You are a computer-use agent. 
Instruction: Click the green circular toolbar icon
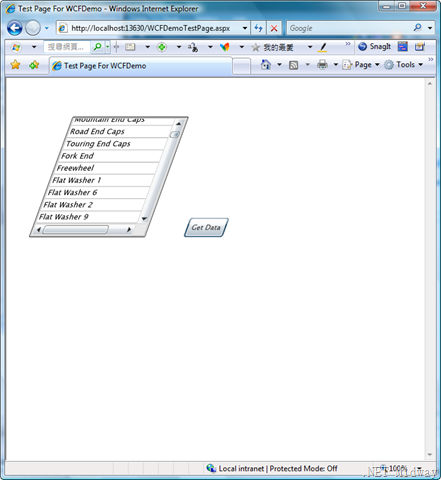click(x=162, y=47)
